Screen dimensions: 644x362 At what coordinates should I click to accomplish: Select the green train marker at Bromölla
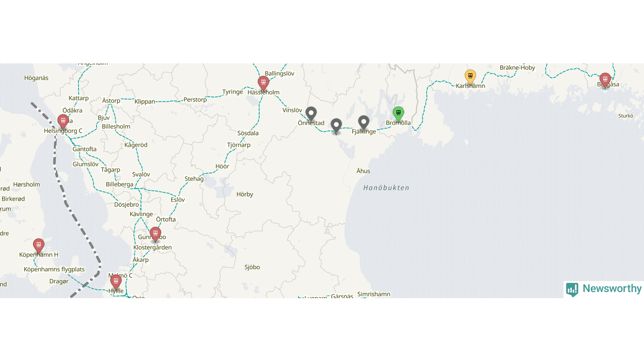tap(398, 113)
